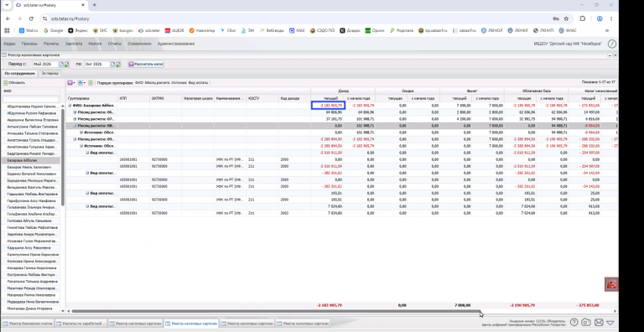644x332 pixels.
Task: Open the 'Mail.ru' bookmark
Action: pos(29,30)
